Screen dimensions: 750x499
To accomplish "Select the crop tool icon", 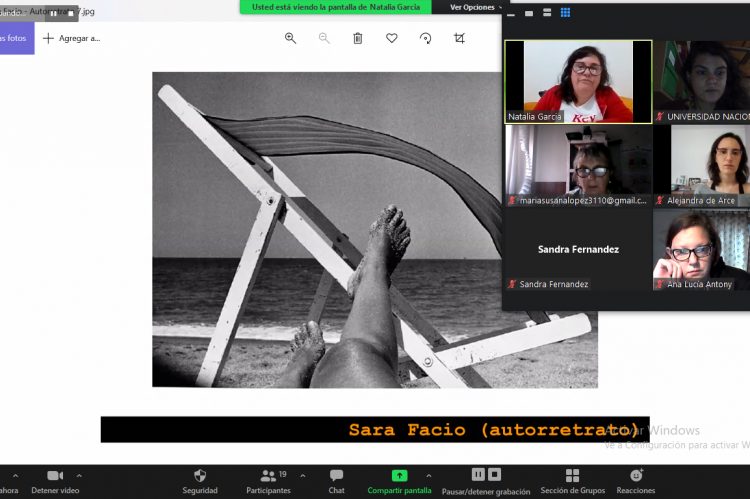I will pyautogui.click(x=459, y=38).
